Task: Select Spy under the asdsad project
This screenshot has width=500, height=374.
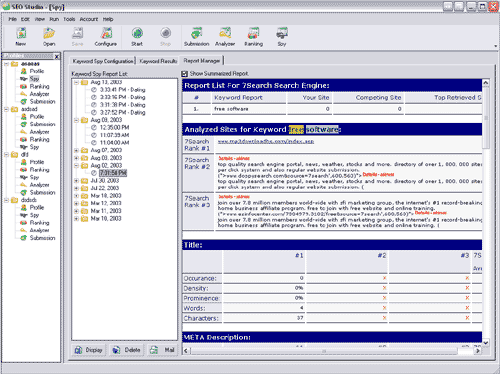Action: tap(34, 147)
